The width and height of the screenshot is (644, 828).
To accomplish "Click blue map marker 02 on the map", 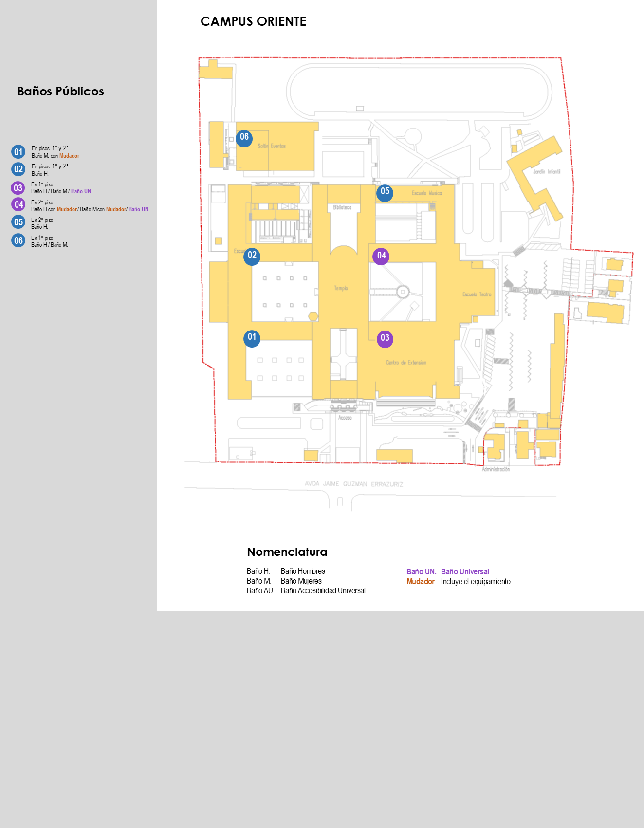I will 252,257.
